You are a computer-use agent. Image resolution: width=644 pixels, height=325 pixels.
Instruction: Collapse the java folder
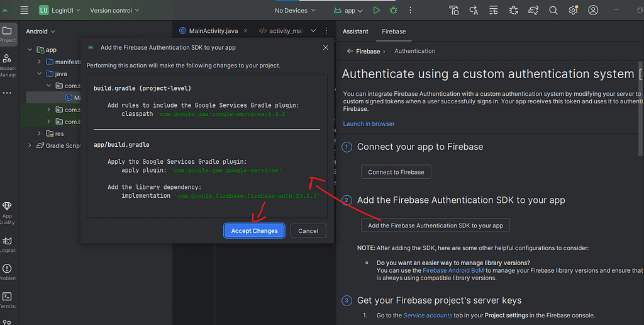(39, 74)
